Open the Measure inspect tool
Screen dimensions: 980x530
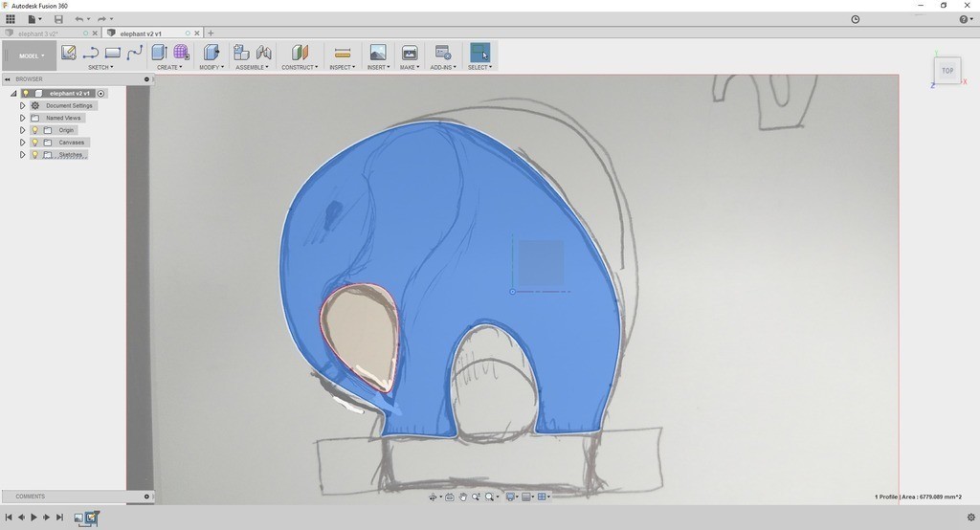click(x=343, y=53)
